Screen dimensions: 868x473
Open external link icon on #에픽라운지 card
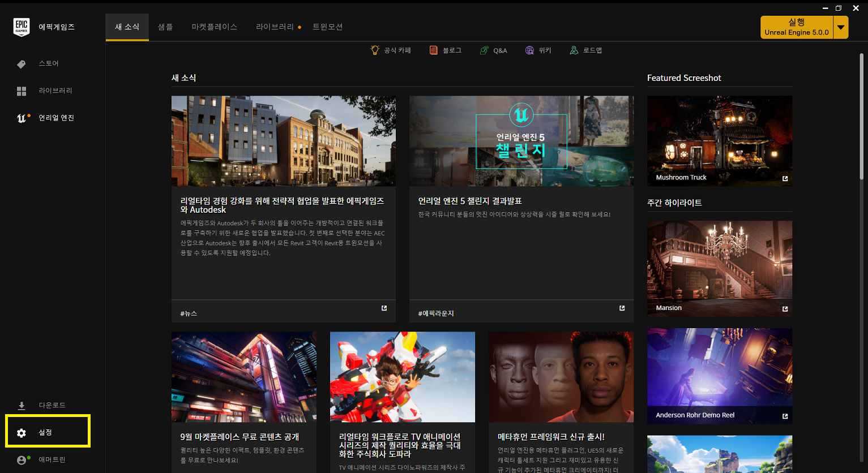pos(622,308)
